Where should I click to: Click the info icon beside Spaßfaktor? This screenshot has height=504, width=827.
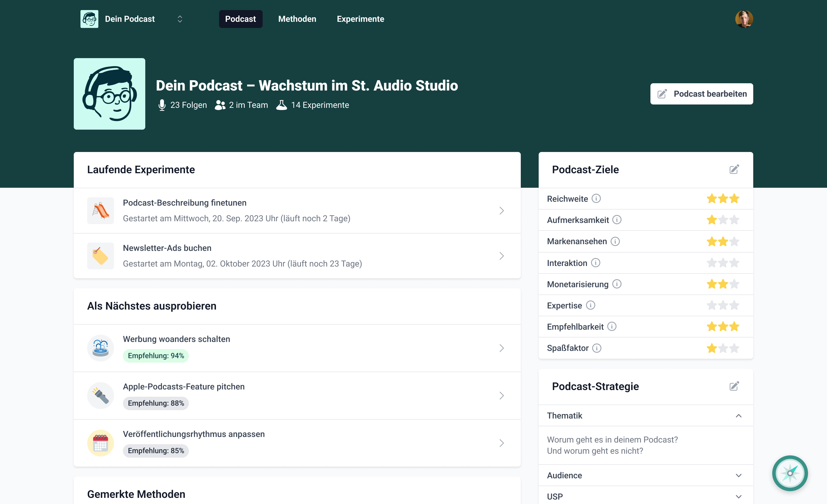(x=597, y=348)
